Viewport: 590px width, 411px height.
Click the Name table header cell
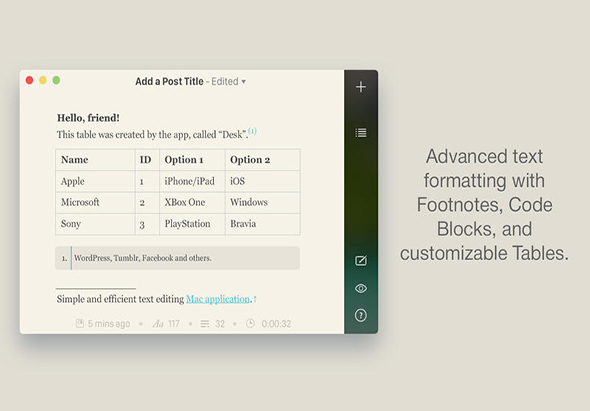coord(95,160)
